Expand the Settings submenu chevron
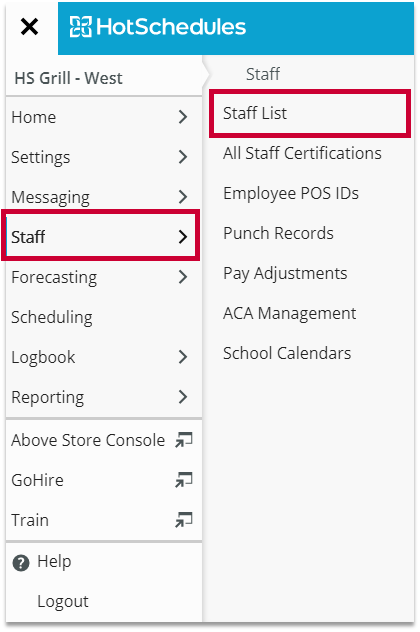This screenshot has width=420, height=632. 183,157
